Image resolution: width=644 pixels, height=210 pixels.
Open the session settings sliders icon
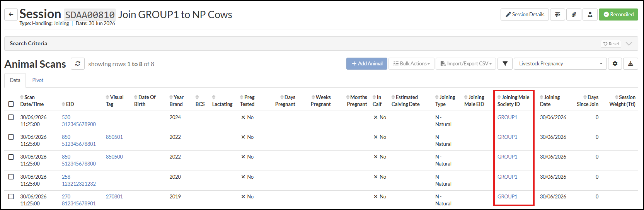(x=557, y=14)
